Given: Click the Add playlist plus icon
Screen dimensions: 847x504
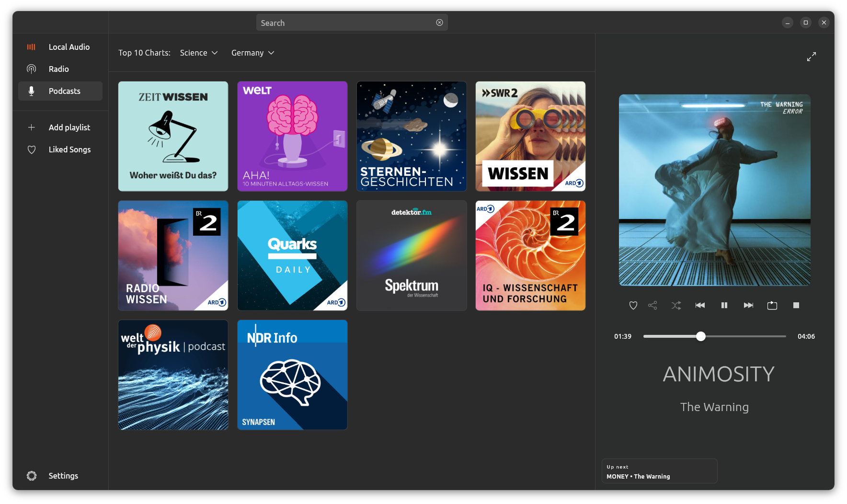Looking at the screenshot, I should tap(31, 127).
